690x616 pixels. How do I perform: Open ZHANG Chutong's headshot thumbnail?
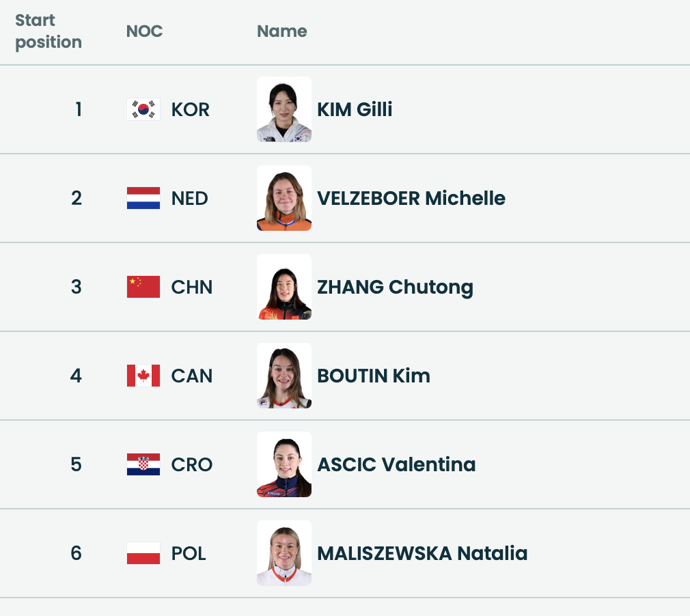284,287
